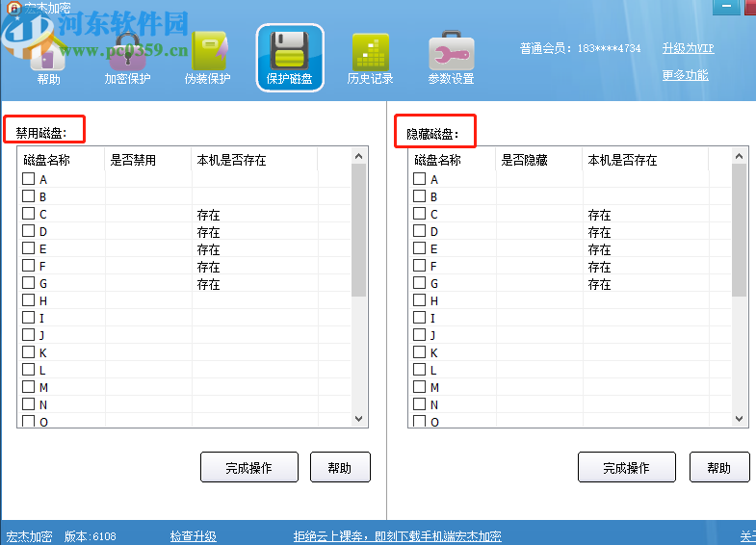The image size is (756, 545).
Task: Click down arrow of 隐藏磁盘 list scrollbar
Action: (739, 419)
